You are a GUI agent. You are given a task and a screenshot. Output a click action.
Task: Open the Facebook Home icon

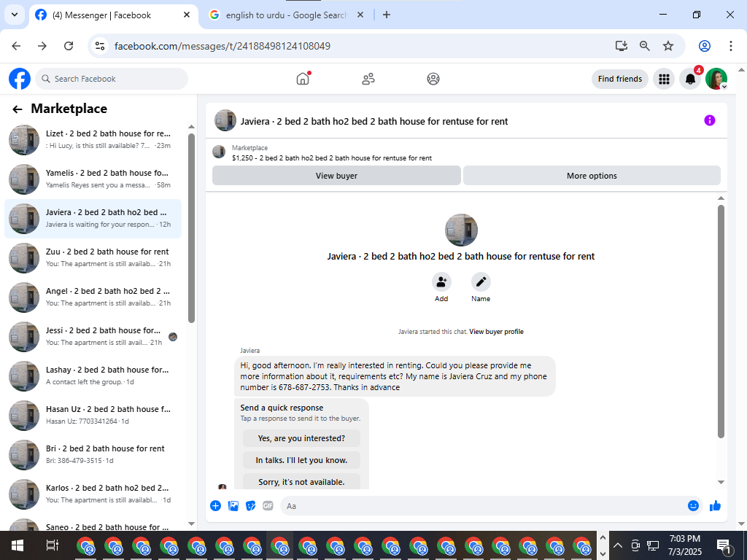click(x=303, y=79)
